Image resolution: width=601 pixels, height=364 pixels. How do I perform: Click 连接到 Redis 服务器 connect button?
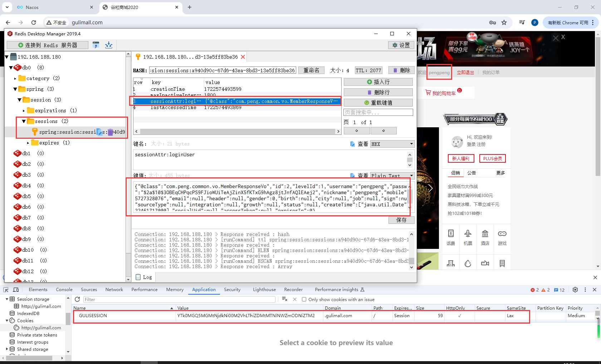(48, 45)
